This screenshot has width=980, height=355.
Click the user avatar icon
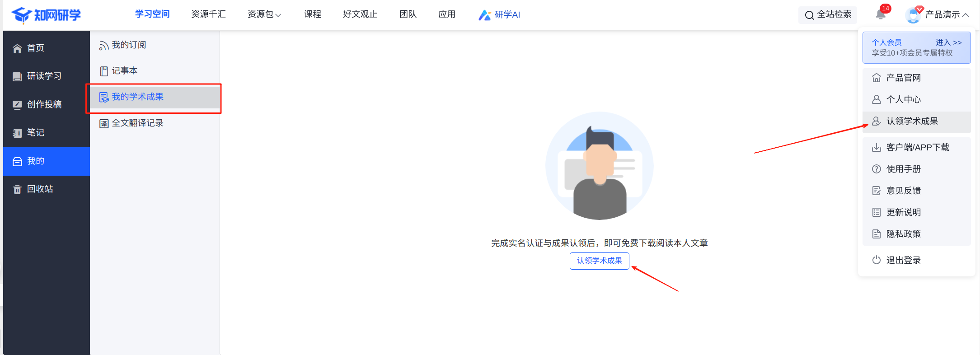(x=913, y=15)
